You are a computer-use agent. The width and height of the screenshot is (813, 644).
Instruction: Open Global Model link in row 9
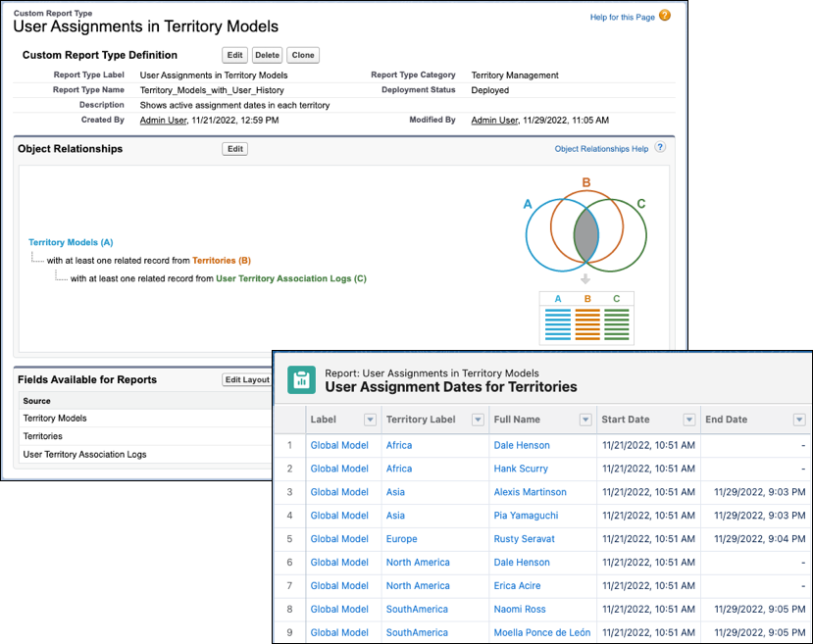point(339,632)
